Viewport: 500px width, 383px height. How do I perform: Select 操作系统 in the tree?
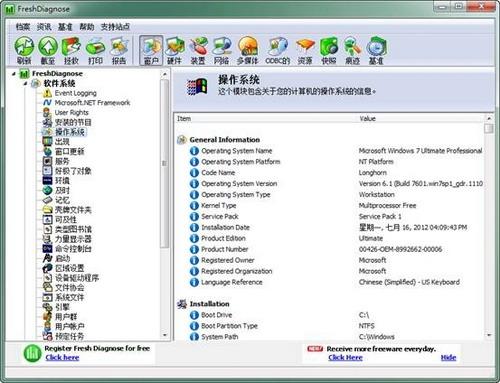[x=70, y=132]
